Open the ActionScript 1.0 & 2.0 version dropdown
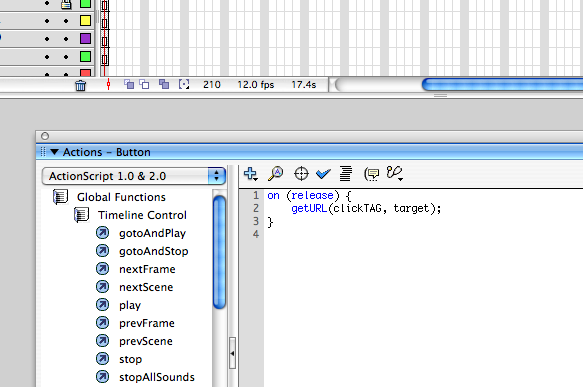The height and width of the screenshot is (387, 583). (x=134, y=176)
